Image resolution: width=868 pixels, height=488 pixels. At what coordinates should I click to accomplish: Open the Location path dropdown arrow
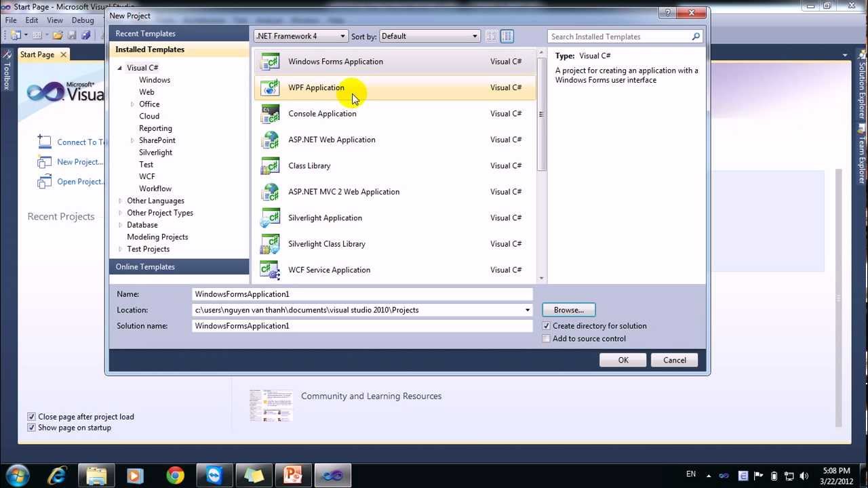pos(527,310)
